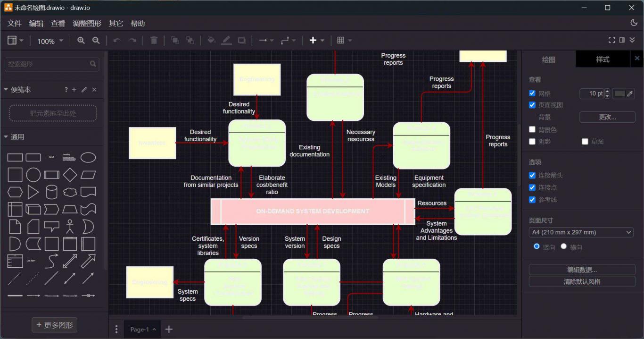The image size is (644, 339).
Task: Enable the 阴影 shadow checkbox
Action: click(532, 141)
